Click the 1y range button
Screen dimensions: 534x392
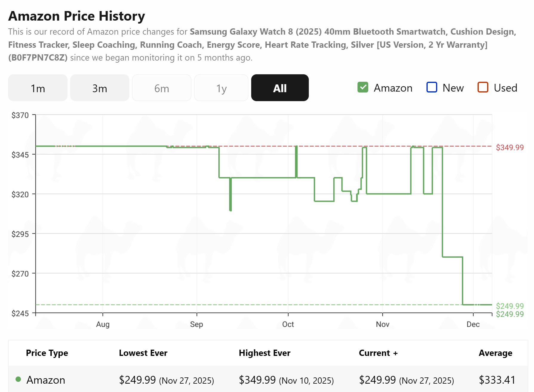click(x=221, y=88)
